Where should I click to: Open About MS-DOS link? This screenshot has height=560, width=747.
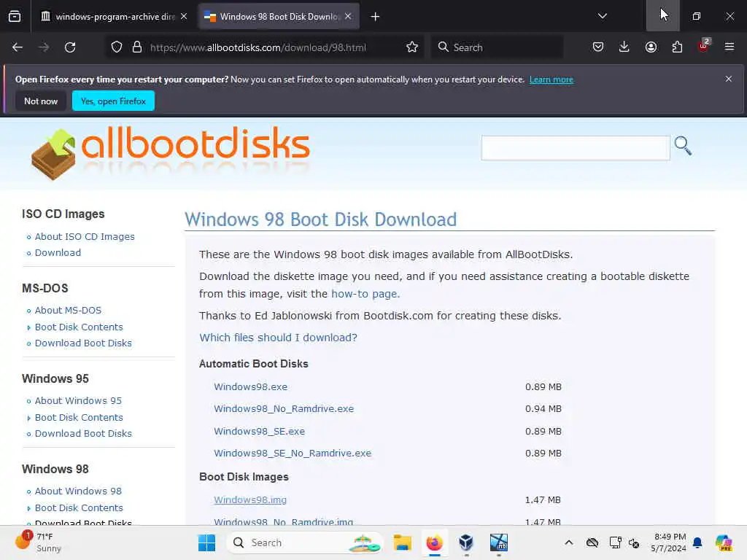[68, 311]
